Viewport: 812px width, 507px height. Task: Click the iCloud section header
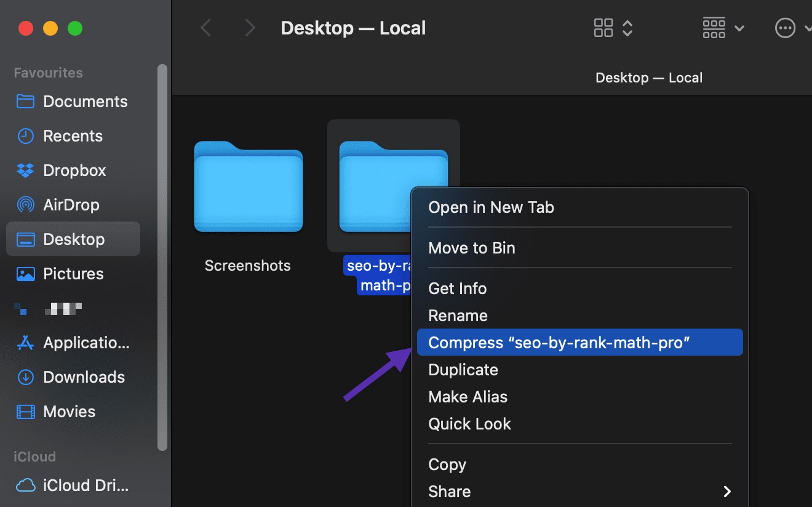tap(35, 457)
